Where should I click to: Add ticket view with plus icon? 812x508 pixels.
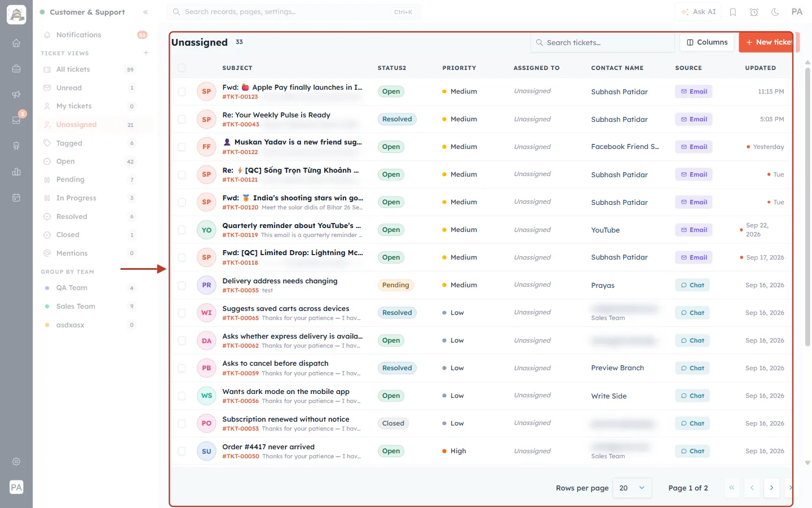(146, 53)
